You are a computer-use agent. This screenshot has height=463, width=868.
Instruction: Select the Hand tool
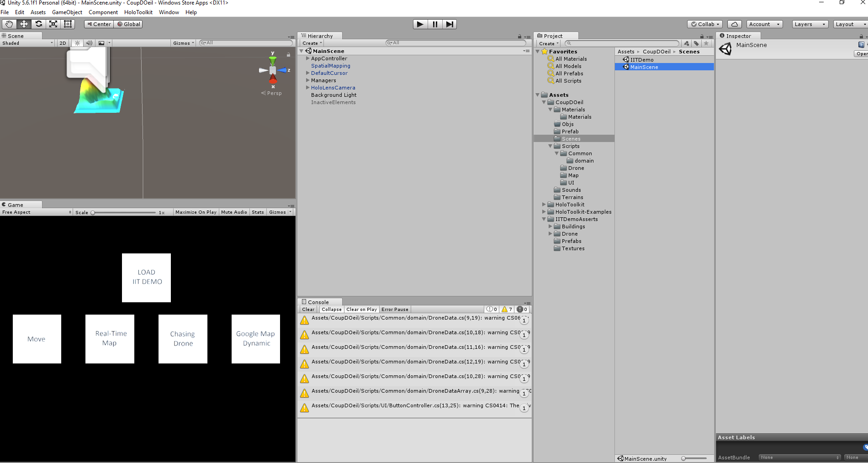pyautogui.click(x=9, y=24)
